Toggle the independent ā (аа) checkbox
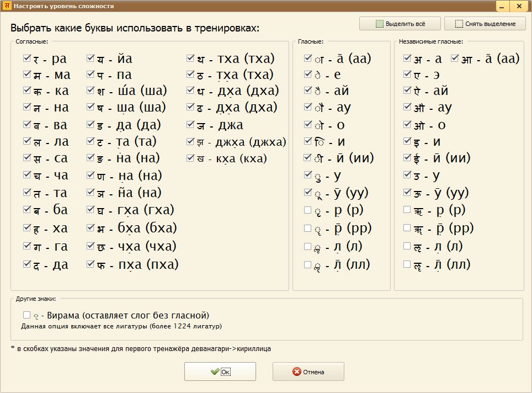 [x=455, y=58]
